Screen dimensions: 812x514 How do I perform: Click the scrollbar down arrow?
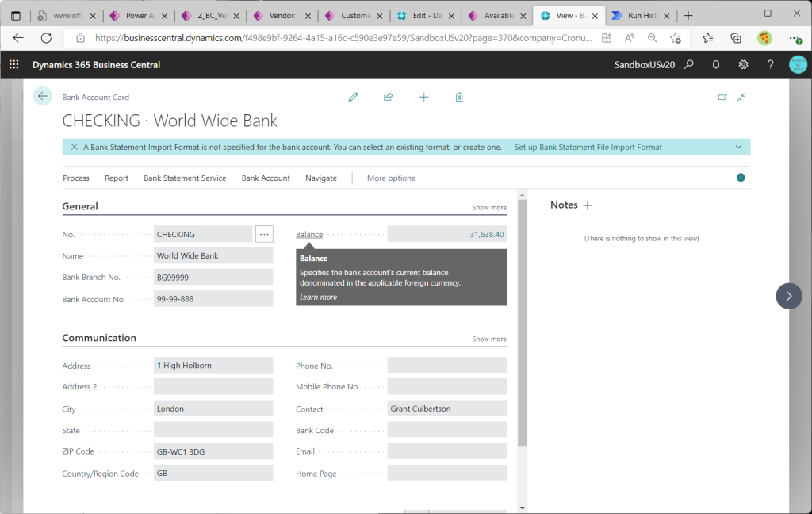click(x=522, y=508)
